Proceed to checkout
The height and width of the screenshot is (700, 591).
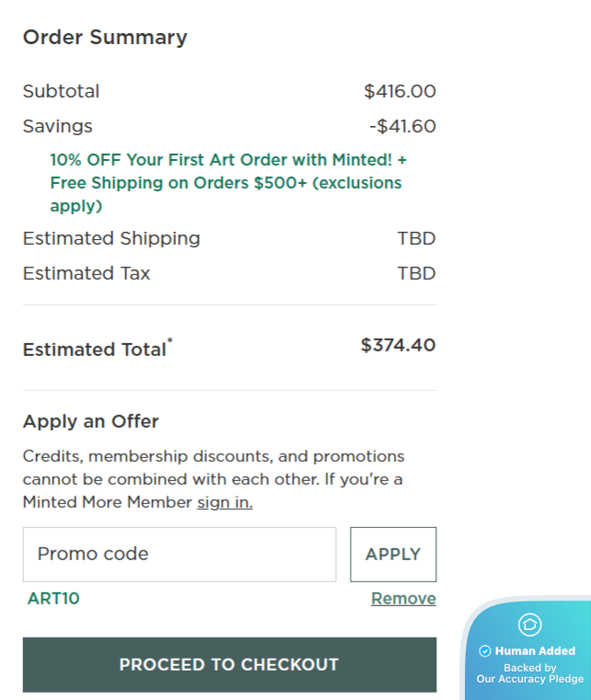pyautogui.click(x=229, y=664)
